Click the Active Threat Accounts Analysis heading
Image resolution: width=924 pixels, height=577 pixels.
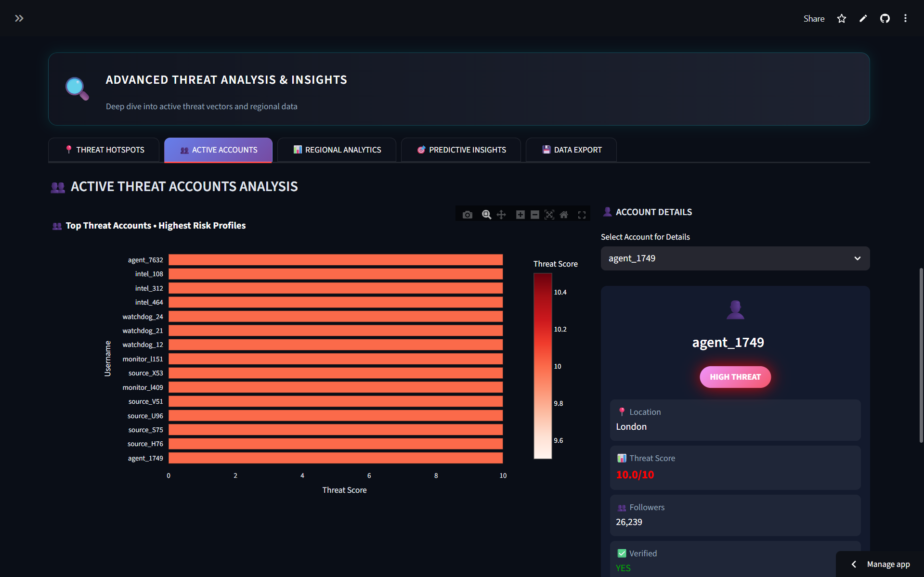click(184, 187)
